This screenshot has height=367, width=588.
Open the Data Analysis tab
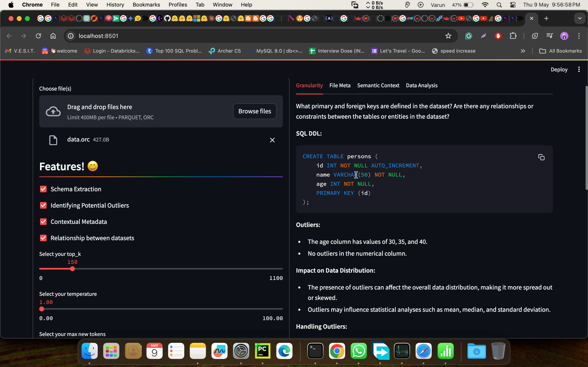[422, 85]
